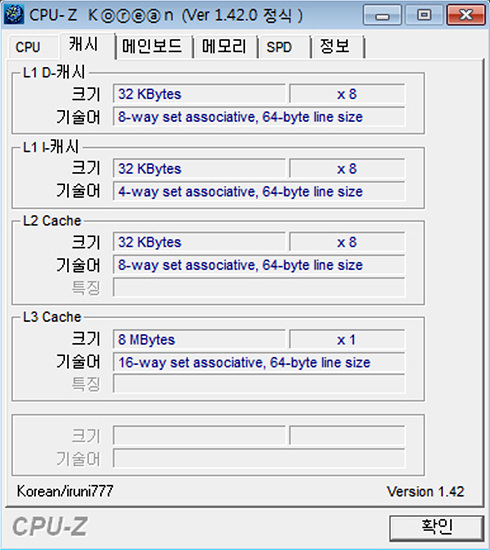490x550 pixels.
Task: Click L3 Cache count field x 1
Action: [347, 339]
